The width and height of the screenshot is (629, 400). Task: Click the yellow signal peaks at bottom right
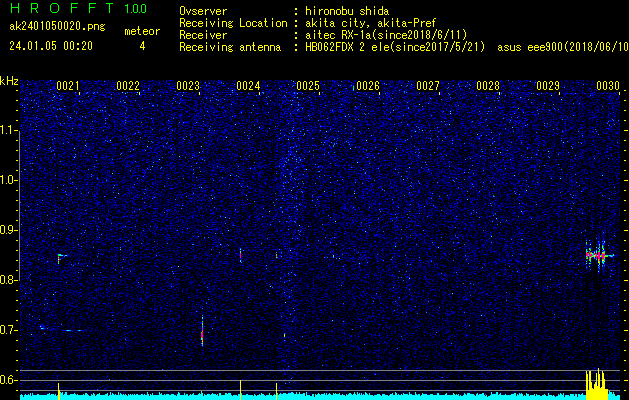coord(596,381)
